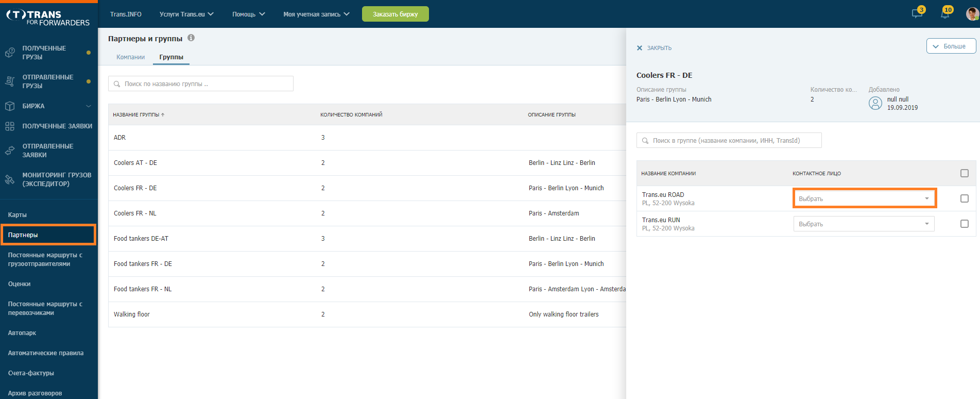The height and width of the screenshot is (399, 980).
Task: Open contact dropdown for Trans.eu RUN
Action: click(x=864, y=224)
